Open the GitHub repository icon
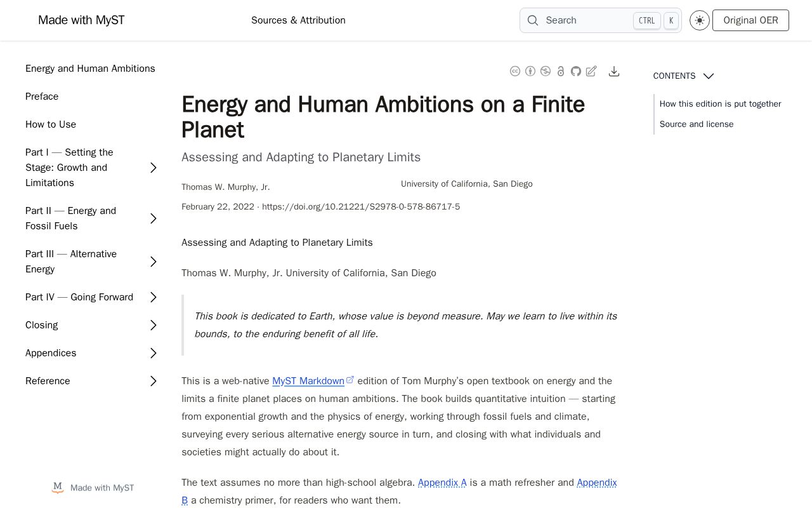This screenshot has height=508, width=812. click(576, 71)
